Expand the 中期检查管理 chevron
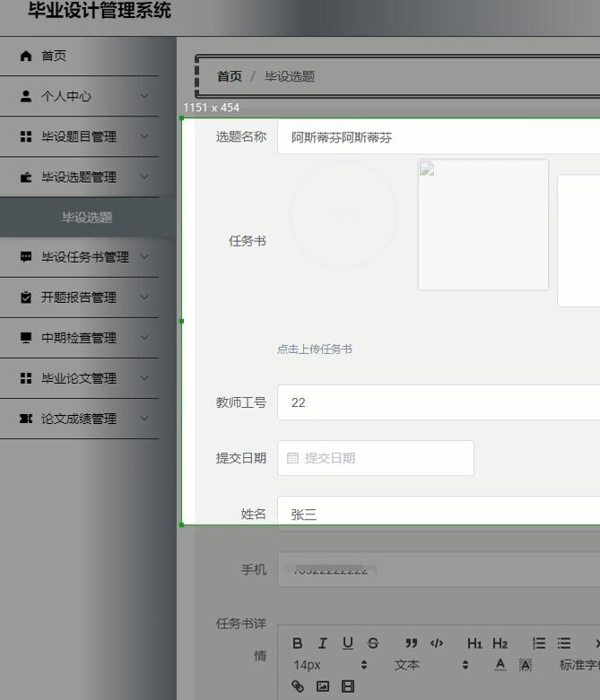 [x=143, y=338]
